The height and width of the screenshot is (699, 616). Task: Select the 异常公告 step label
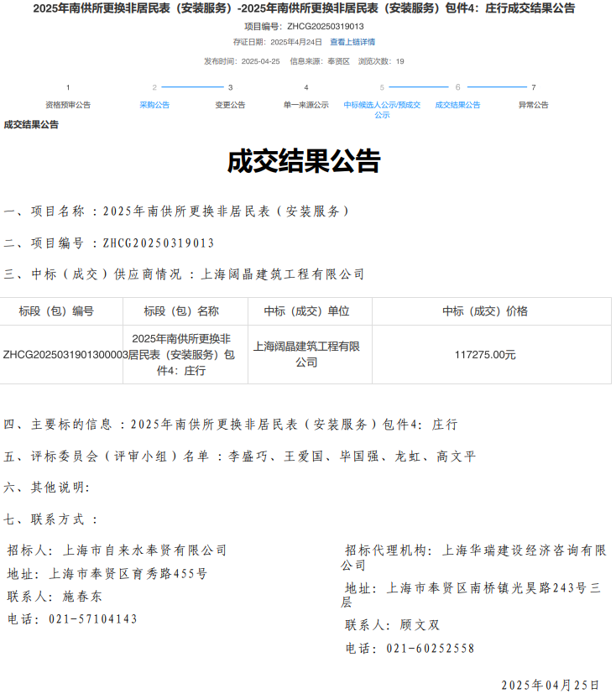(533, 105)
